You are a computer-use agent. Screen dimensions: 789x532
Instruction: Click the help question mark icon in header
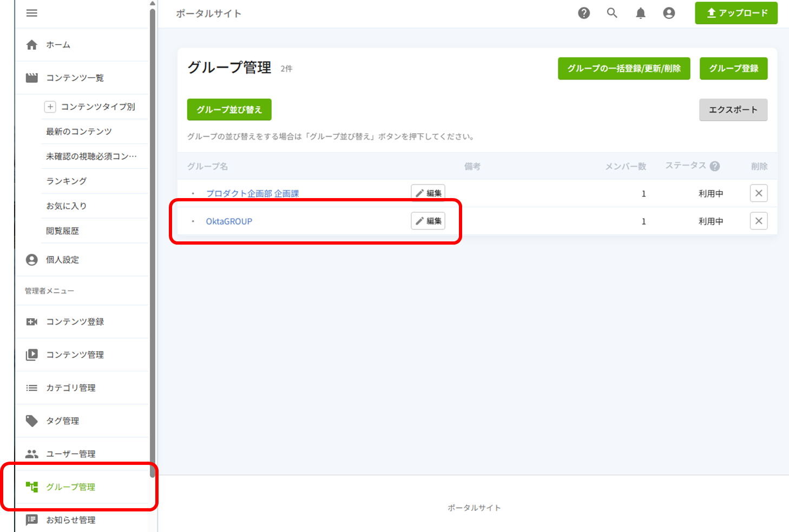point(584,13)
